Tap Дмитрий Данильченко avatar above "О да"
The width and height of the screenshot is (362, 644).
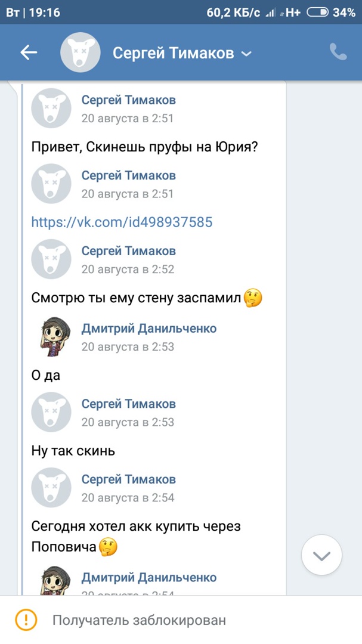click(x=51, y=336)
